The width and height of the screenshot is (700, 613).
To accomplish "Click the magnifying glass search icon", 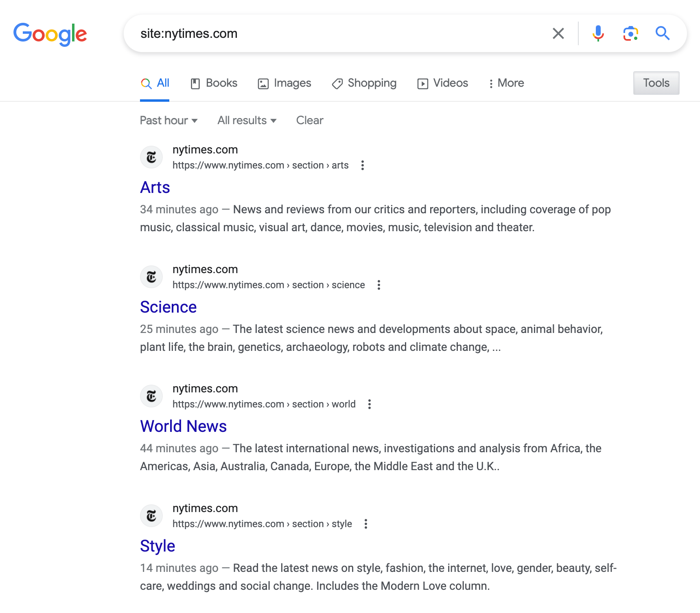I will click(x=663, y=34).
